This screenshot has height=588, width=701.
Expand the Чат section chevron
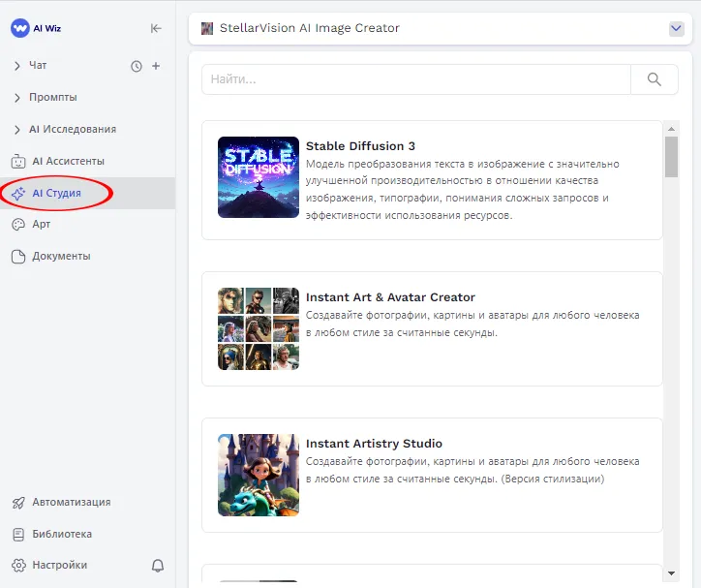[x=17, y=66]
